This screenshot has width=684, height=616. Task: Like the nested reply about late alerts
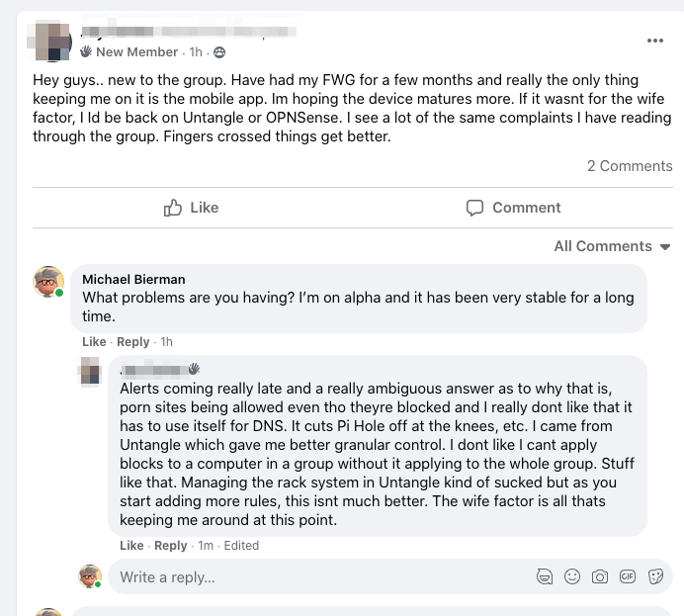(131, 546)
